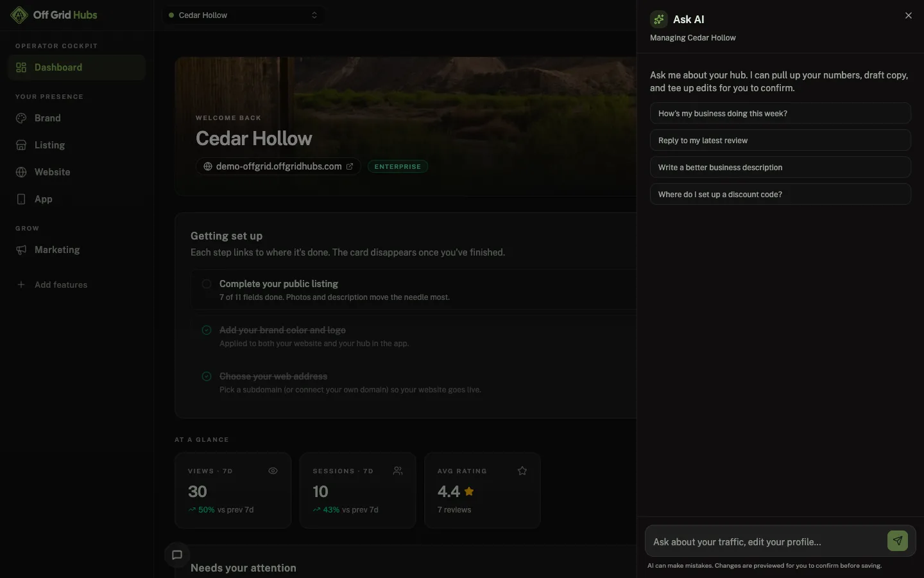Viewport: 924px width, 578px height.
Task: Click the Brand palette icon
Action: point(21,118)
